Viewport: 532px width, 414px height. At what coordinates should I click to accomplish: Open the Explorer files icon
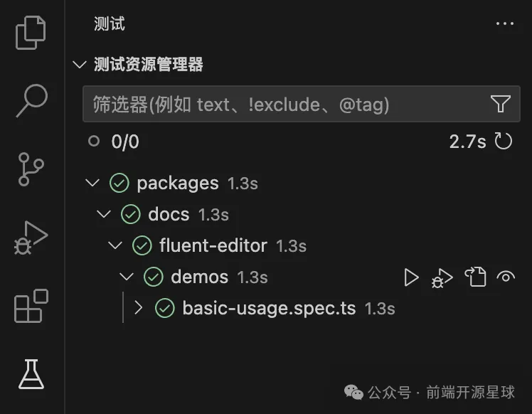click(31, 32)
